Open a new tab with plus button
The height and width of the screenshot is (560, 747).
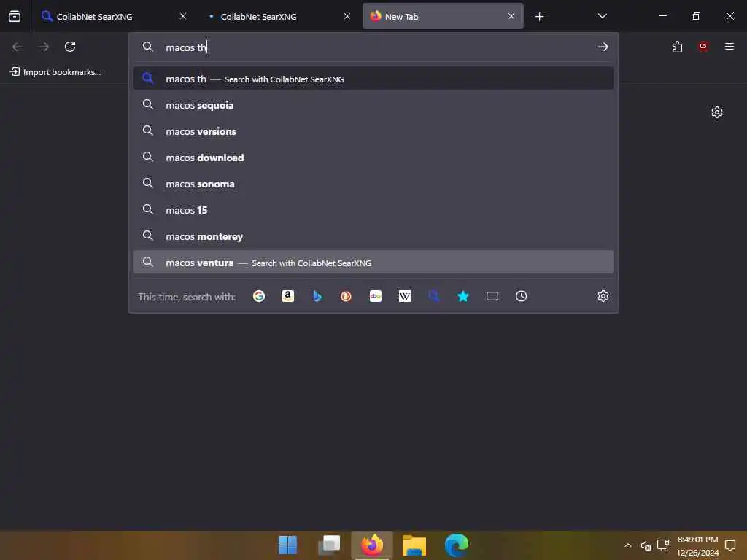point(539,17)
